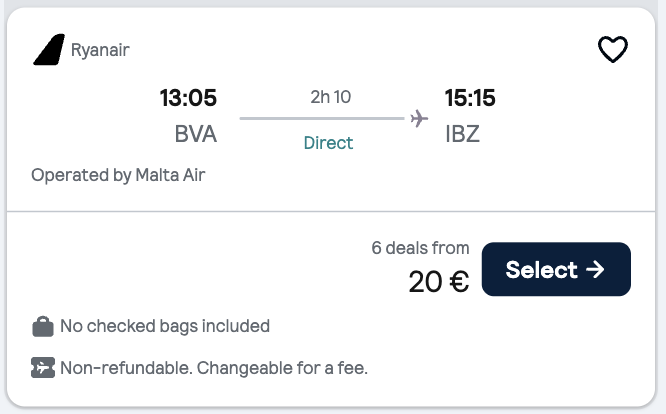
Task: Click the Select button
Action: click(x=556, y=269)
